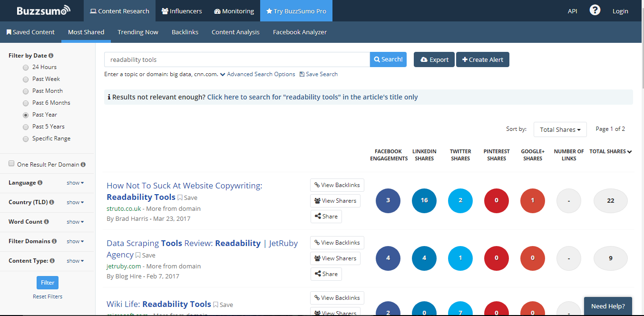Click the Save Search link
This screenshot has height=316, width=644.
pos(319,74)
